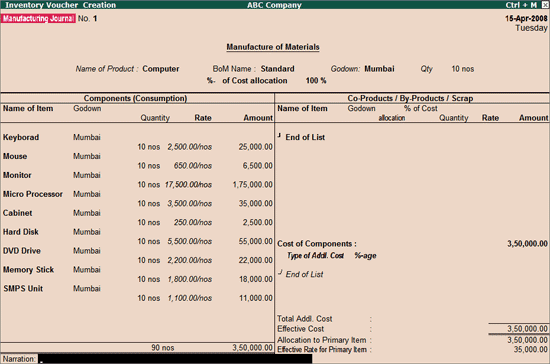Select the Keyborad component item

tap(21, 137)
